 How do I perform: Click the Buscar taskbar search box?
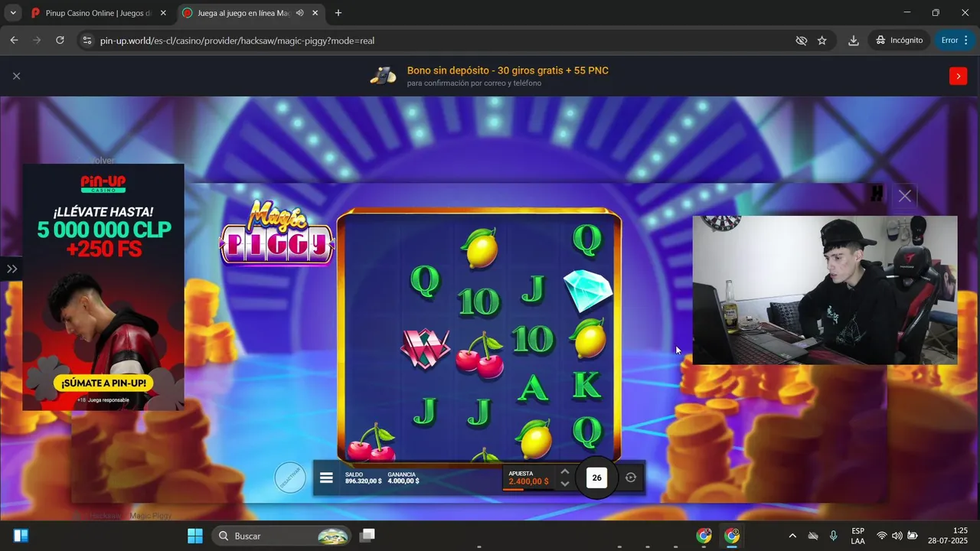point(281,536)
